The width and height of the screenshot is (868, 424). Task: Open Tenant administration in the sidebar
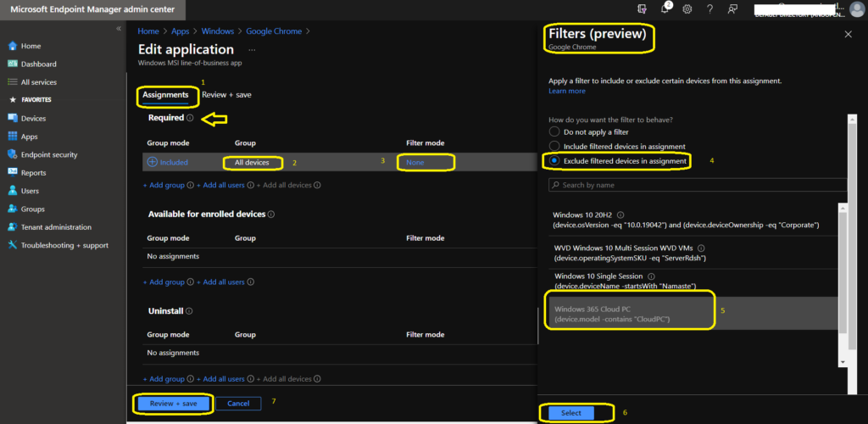(x=56, y=227)
